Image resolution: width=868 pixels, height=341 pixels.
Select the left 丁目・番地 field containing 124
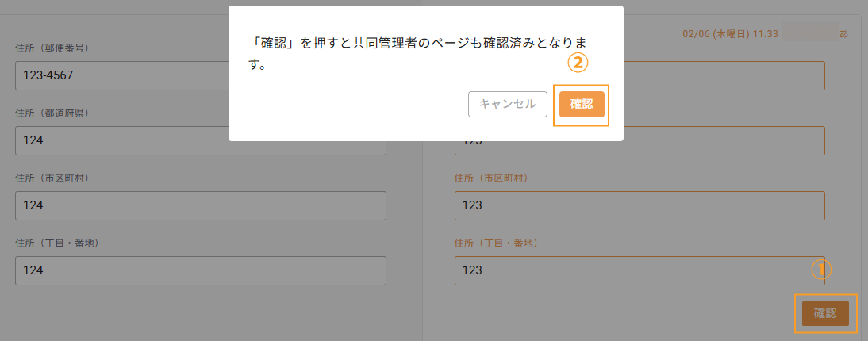pos(201,270)
